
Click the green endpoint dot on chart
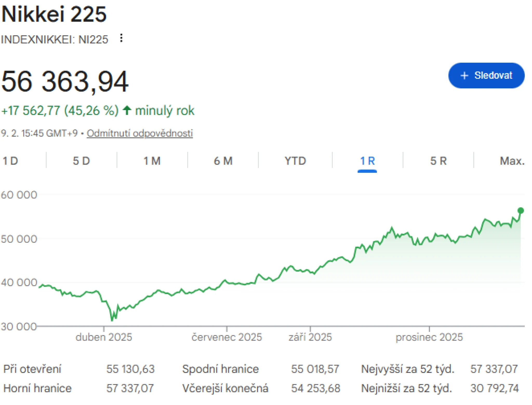(x=520, y=210)
